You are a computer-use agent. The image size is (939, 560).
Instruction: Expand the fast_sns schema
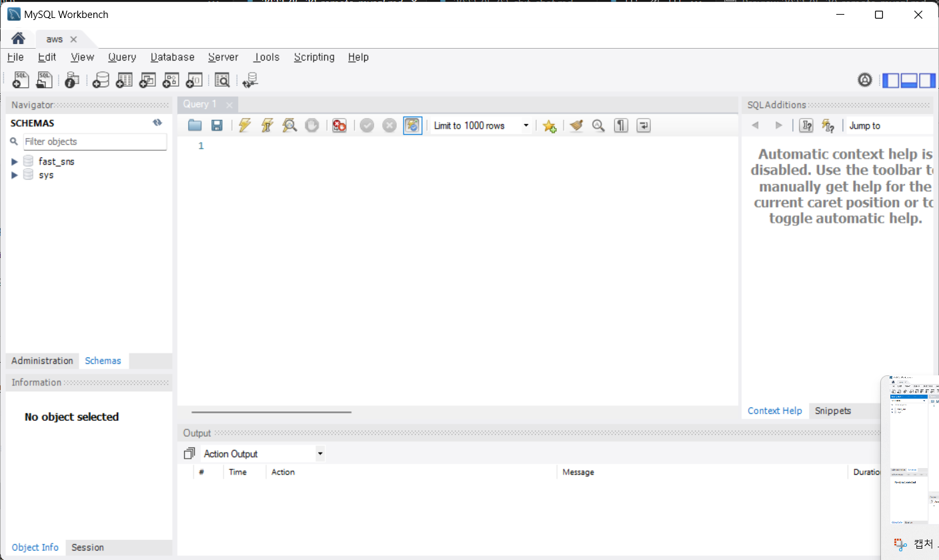[x=15, y=161]
